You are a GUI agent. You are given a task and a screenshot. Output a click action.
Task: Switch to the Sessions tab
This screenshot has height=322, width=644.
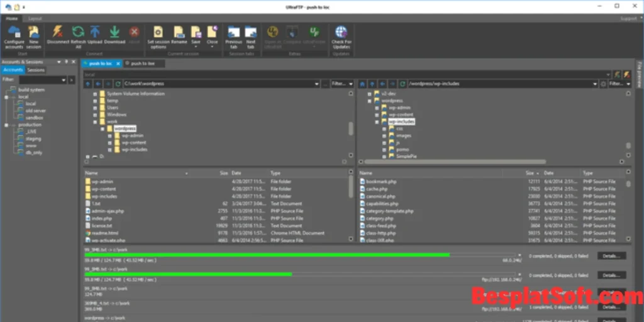36,70
